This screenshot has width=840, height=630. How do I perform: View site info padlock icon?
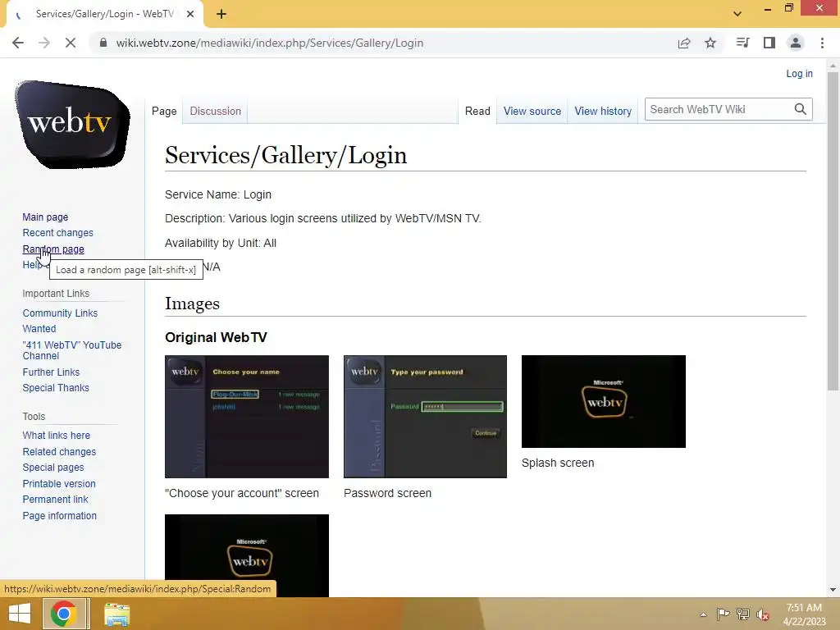coord(103,43)
